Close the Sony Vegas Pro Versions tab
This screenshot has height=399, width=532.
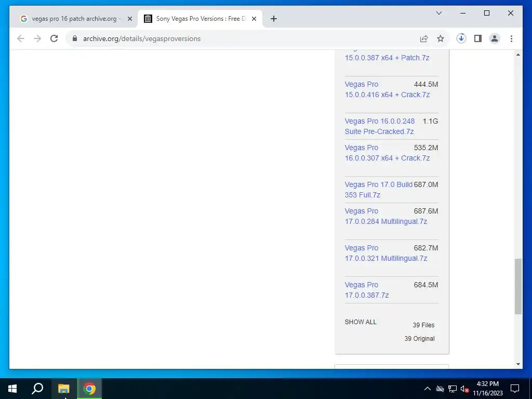254,19
